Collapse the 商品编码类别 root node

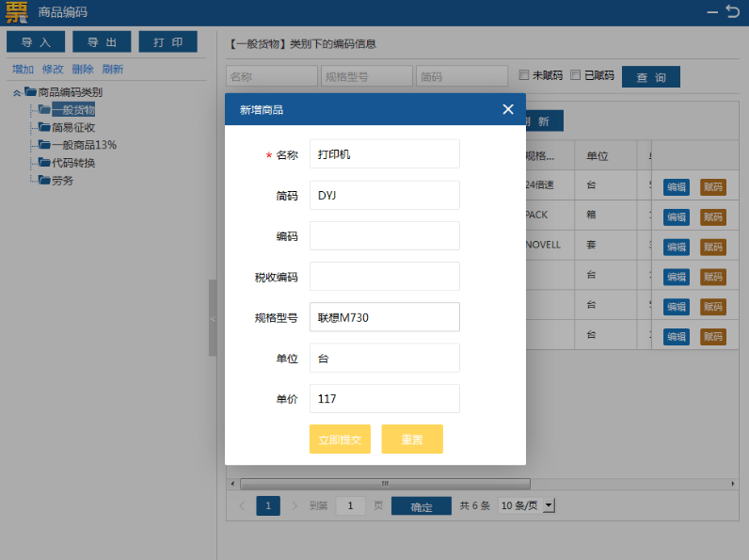pos(18,92)
